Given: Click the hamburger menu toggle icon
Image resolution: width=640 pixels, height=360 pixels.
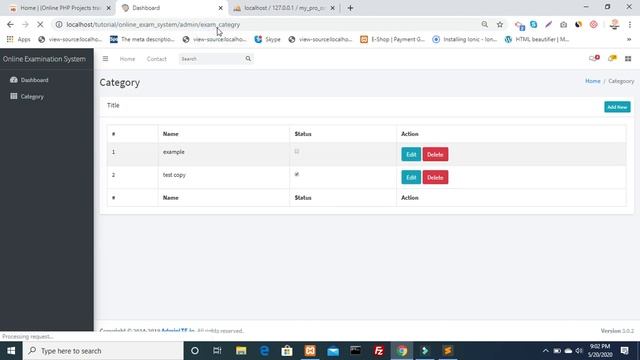Looking at the screenshot, I should tap(105, 59).
